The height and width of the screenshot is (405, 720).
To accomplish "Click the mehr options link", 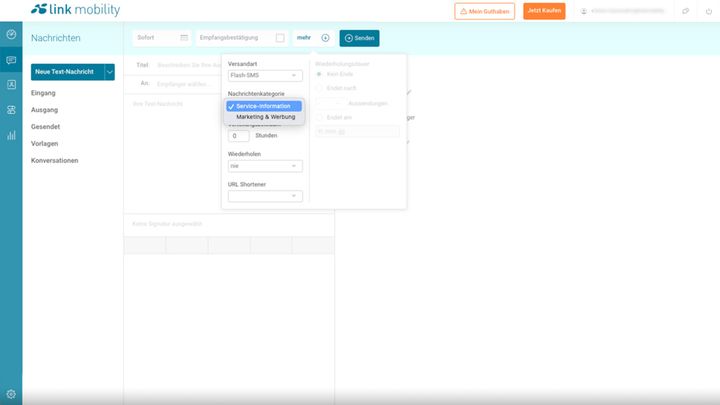I will click(x=304, y=38).
